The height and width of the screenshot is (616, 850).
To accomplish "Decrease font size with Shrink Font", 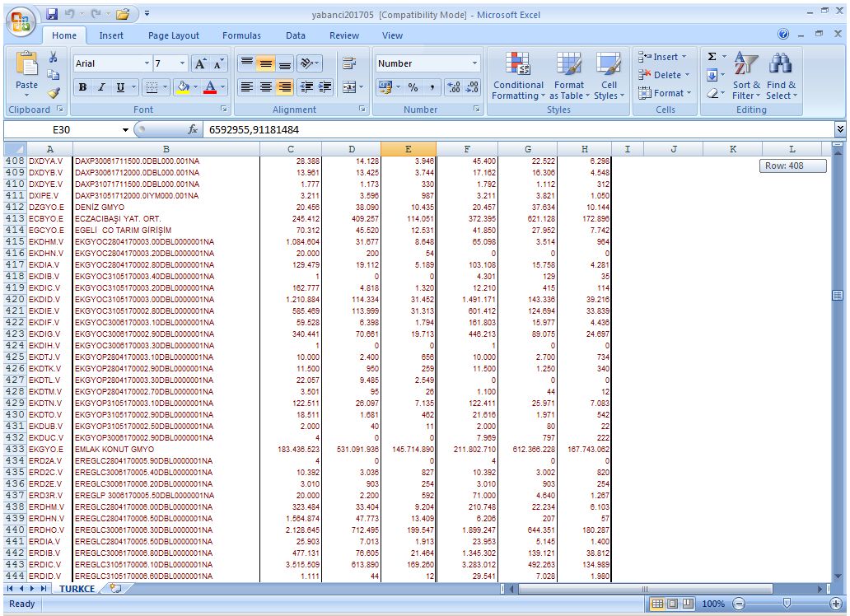I will point(218,64).
